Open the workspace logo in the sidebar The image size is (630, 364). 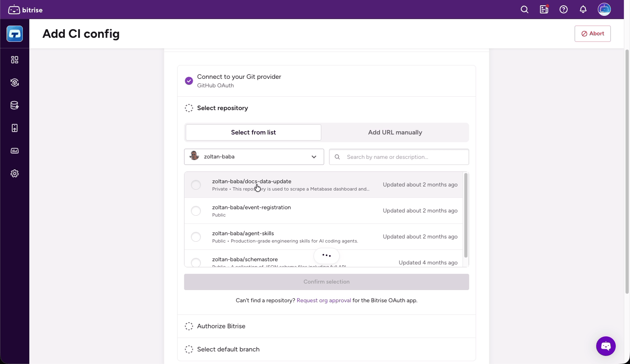[x=15, y=34]
